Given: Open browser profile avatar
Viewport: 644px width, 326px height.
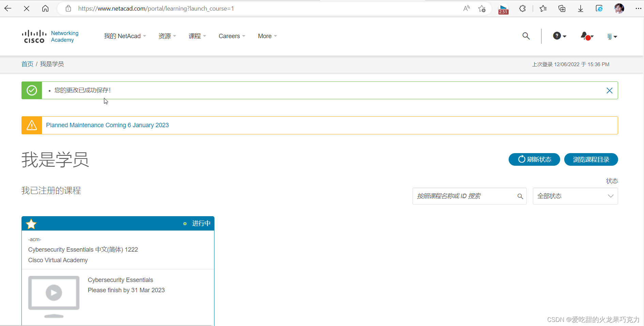Looking at the screenshot, I should click(x=619, y=9).
